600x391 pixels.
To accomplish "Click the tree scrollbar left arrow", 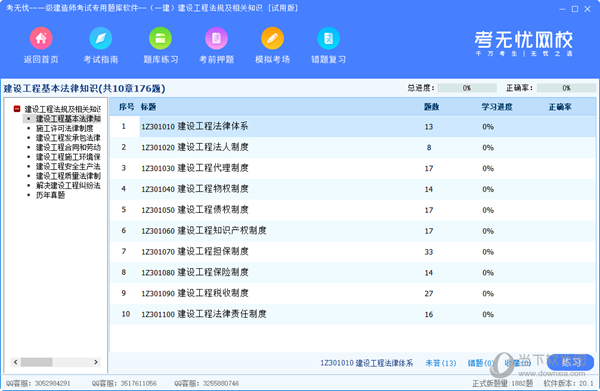I will pos(16,362).
